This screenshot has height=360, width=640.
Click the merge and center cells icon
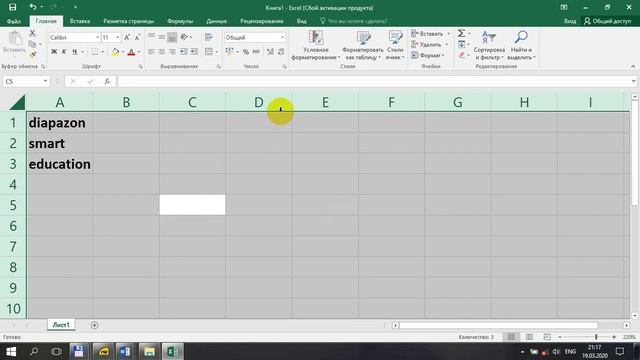209,51
